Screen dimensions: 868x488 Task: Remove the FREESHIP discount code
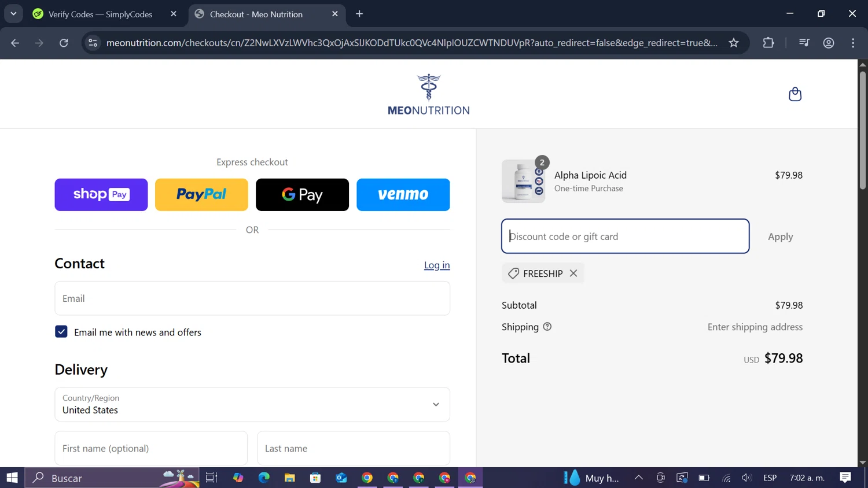(x=573, y=273)
